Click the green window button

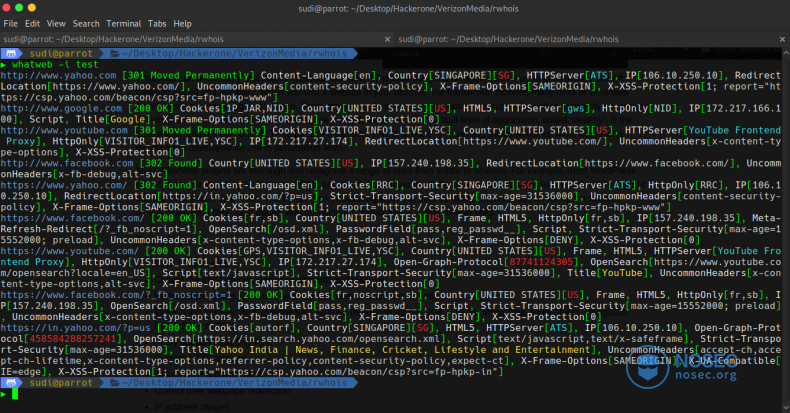pyautogui.click(x=19, y=8)
